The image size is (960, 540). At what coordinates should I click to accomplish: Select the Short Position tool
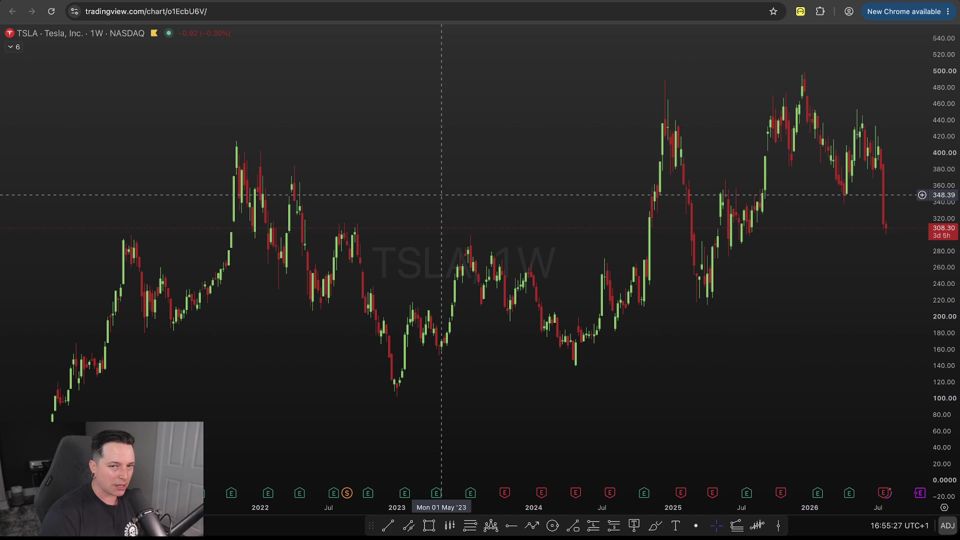[613, 525]
